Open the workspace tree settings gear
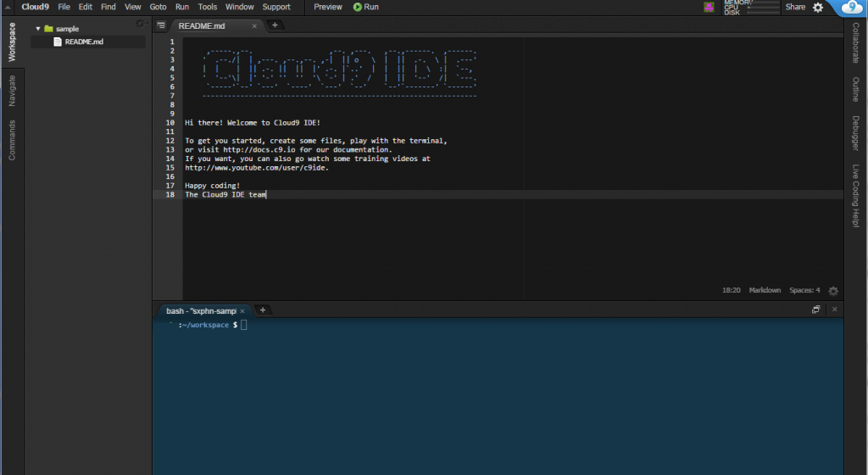The height and width of the screenshot is (475, 868). 141,23
